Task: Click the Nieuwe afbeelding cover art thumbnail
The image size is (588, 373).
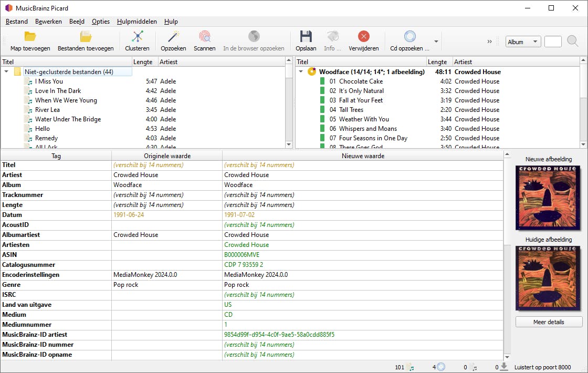Action: 549,198
